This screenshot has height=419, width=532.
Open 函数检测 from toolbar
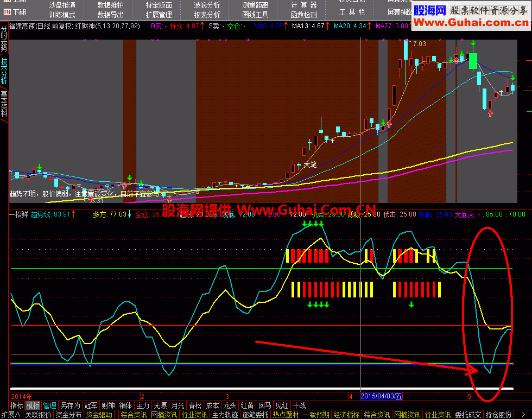click(x=303, y=15)
